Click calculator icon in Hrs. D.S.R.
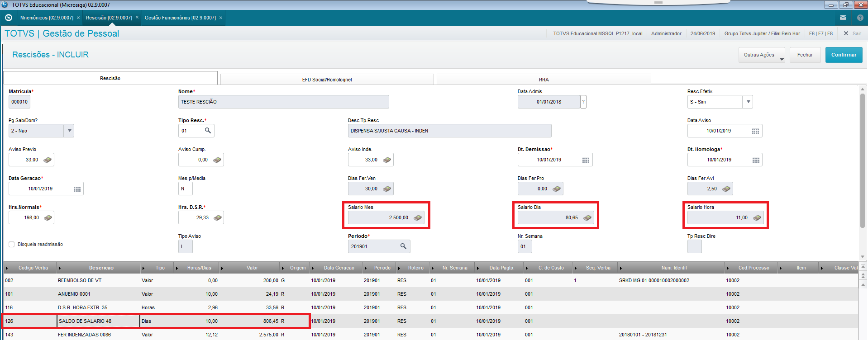This screenshot has height=340, width=868. point(218,217)
